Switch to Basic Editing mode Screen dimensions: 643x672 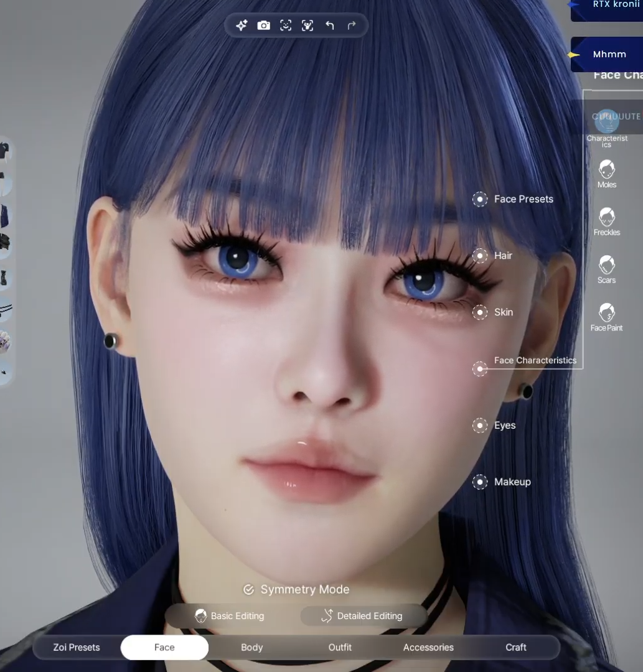229,616
